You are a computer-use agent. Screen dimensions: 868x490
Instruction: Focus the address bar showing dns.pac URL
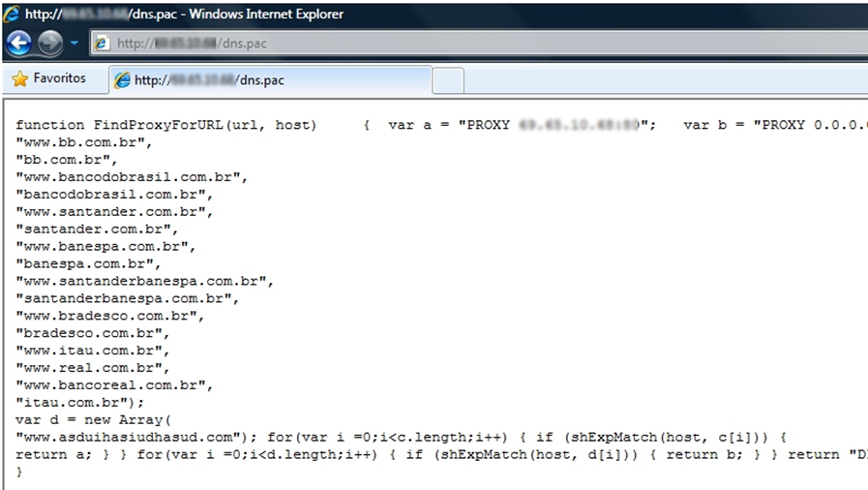pyautogui.click(x=479, y=44)
